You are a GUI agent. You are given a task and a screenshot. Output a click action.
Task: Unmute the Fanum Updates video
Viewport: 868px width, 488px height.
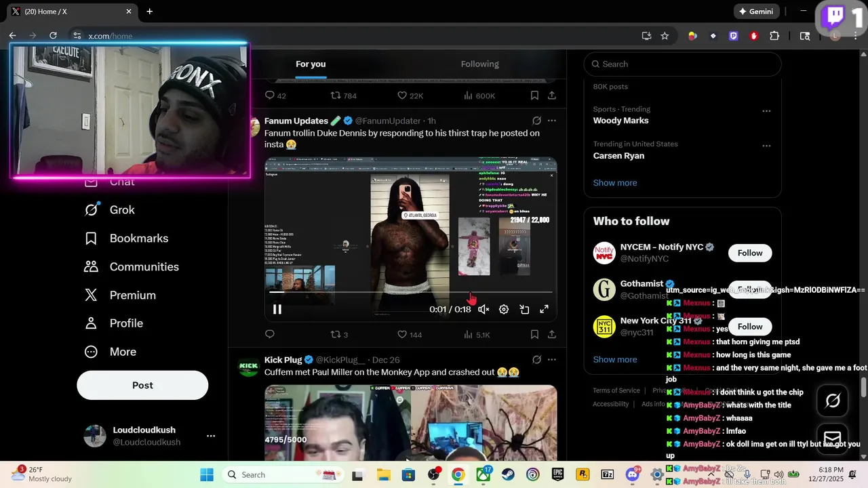pos(484,309)
